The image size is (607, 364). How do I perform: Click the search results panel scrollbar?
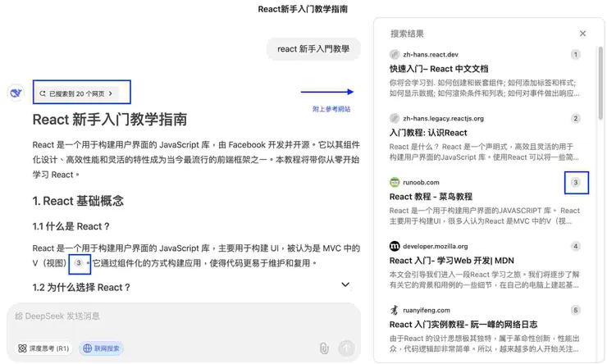[x=600, y=83]
